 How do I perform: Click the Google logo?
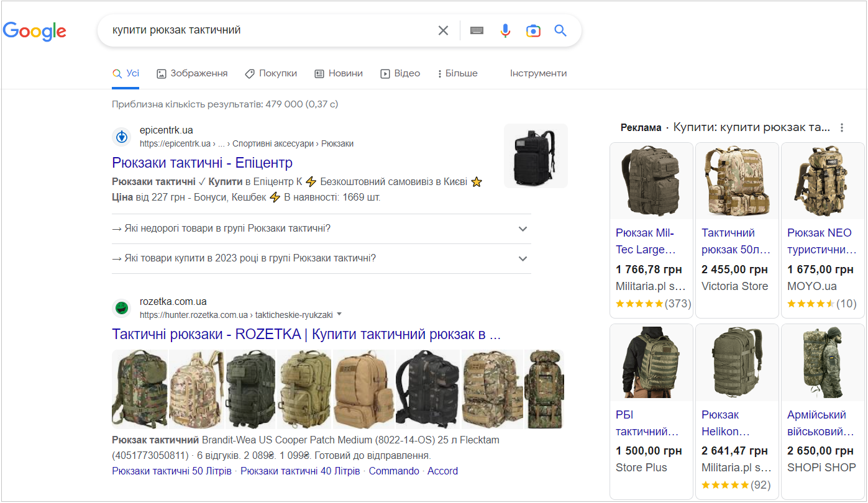(x=35, y=31)
